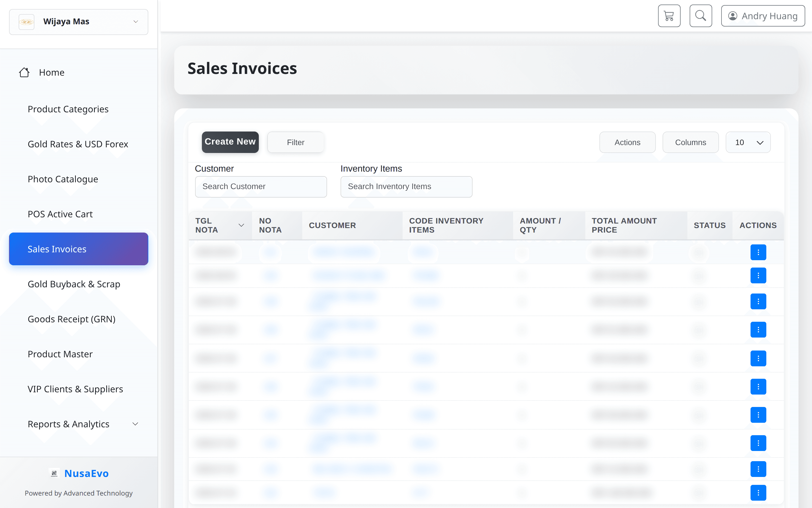Open the Columns chooser
The height and width of the screenshot is (508, 812).
coord(690,142)
